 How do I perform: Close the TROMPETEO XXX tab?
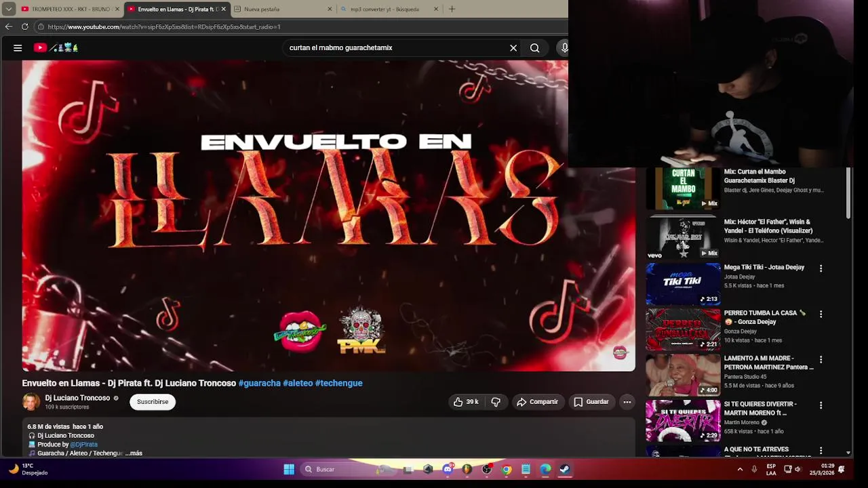point(117,9)
